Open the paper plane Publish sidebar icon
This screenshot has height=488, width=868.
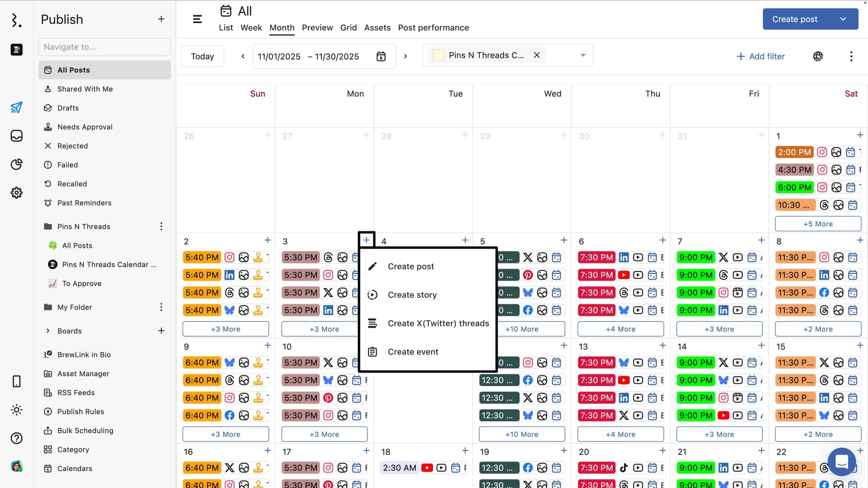click(x=16, y=108)
